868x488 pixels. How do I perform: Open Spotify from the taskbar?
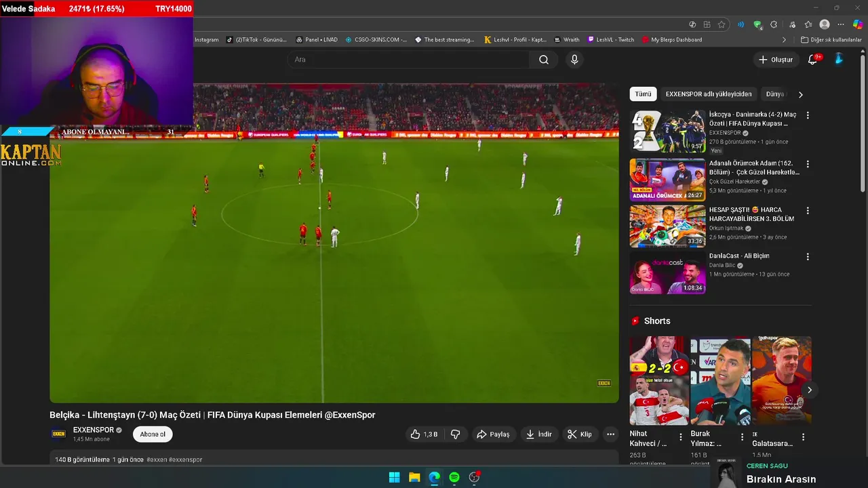coord(454,477)
